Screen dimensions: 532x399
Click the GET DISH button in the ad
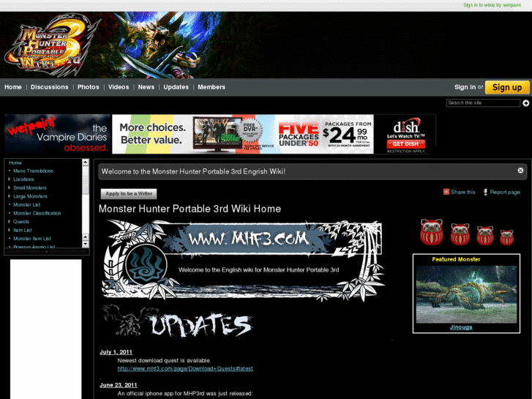406,144
